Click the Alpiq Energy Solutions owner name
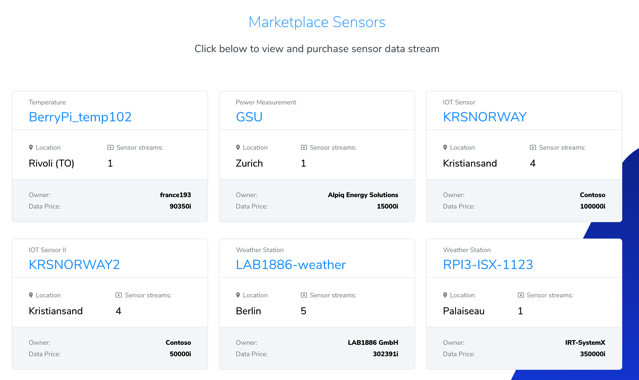 [363, 195]
